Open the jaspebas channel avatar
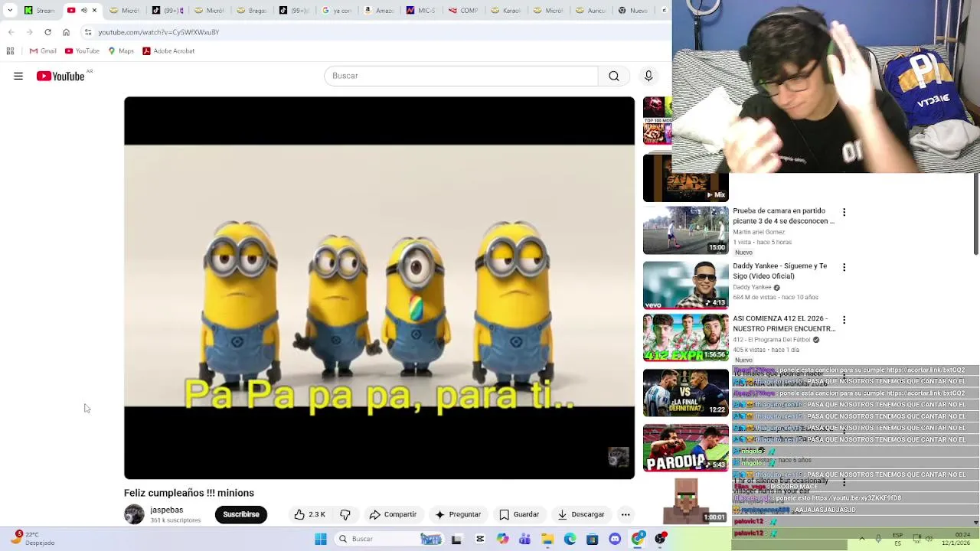The image size is (980, 551). pos(134,514)
